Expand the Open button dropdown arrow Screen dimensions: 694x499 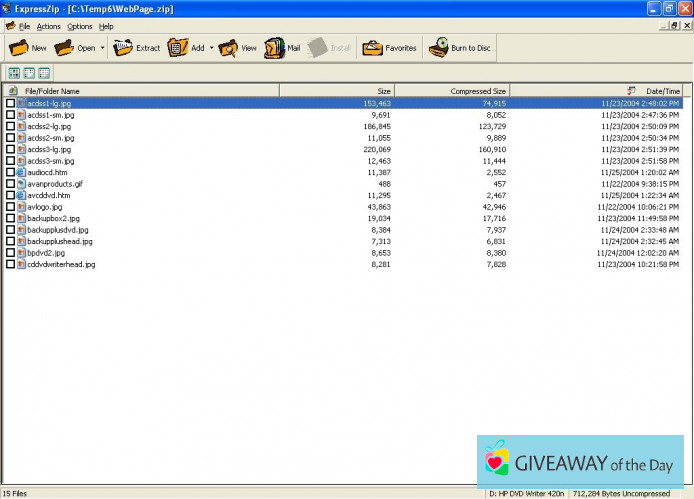pos(102,48)
